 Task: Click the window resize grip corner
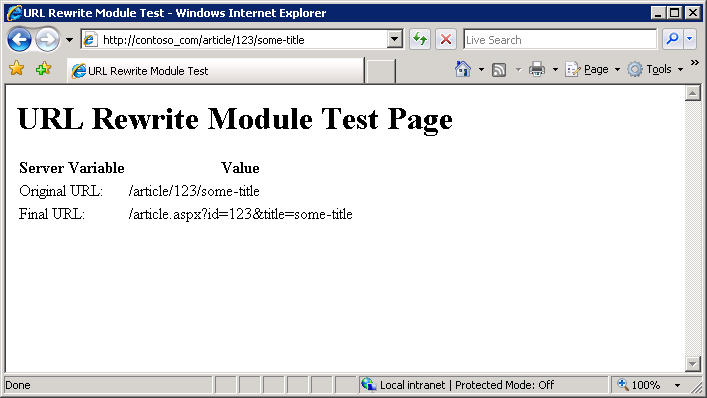tap(697, 387)
